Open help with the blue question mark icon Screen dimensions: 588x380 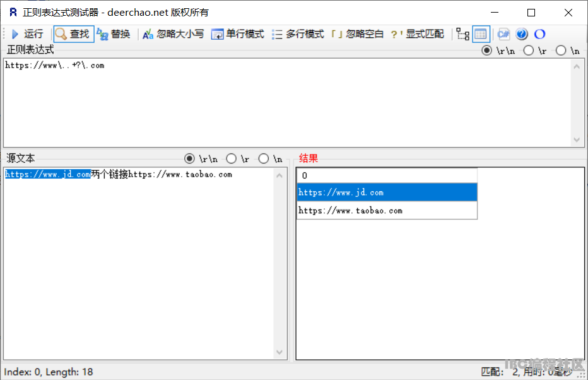522,34
